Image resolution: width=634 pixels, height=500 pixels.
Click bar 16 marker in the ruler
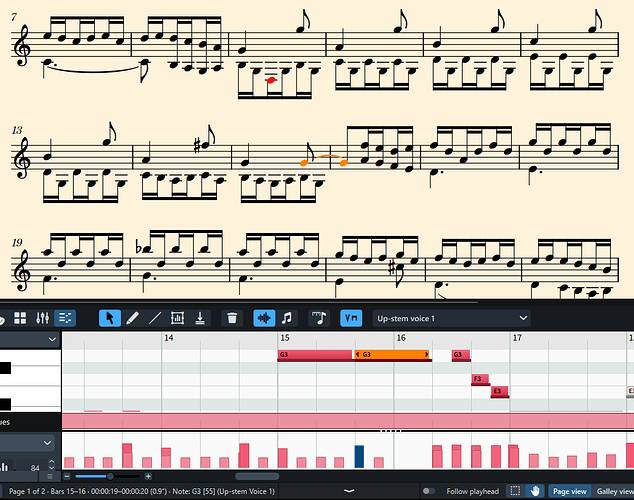pos(401,338)
